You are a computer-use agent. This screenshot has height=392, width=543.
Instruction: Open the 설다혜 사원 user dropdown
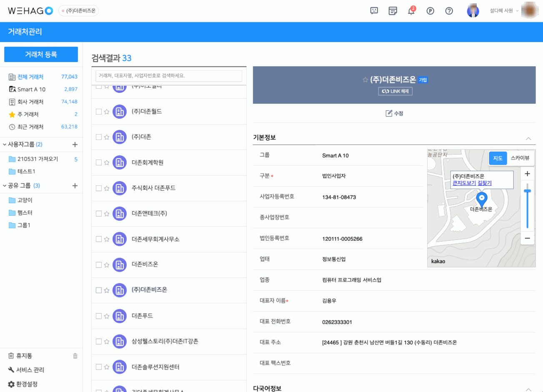pos(504,11)
